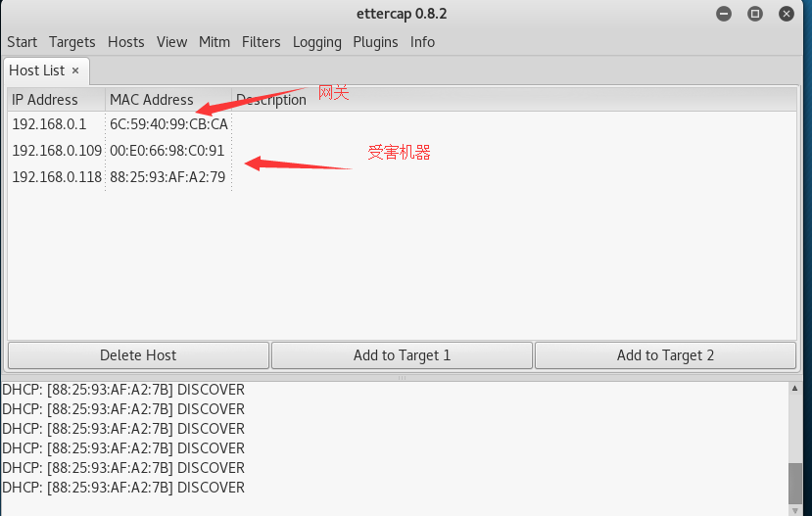Click the Description column header
Viewport: 812px width, 516px height.
[514, 99]
